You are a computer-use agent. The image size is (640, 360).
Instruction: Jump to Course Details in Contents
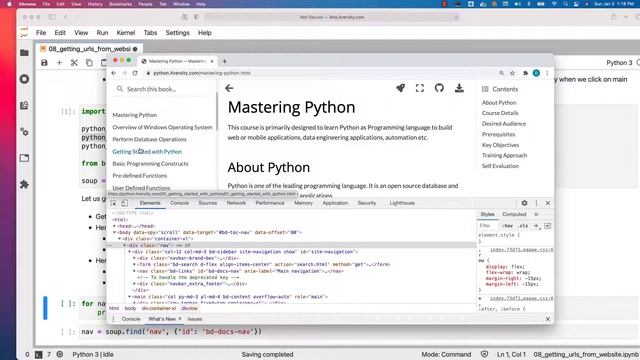click(500, 113)
